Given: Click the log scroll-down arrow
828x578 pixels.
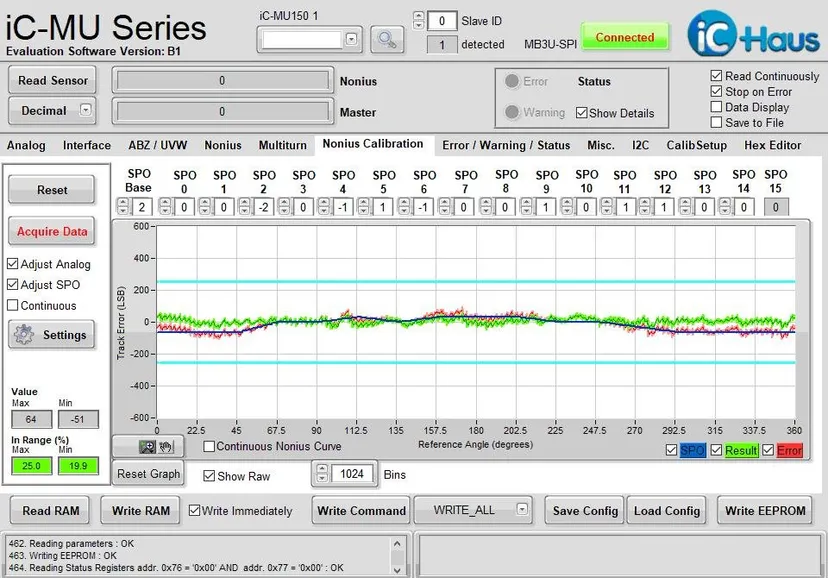Looking at the screenshot, I should tap(397, 570).
